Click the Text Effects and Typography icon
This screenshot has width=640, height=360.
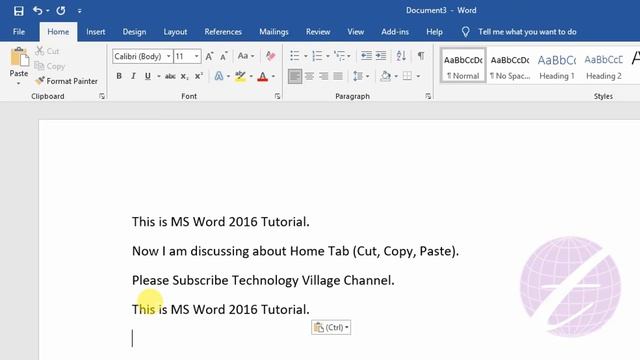(x=219, y=76)
